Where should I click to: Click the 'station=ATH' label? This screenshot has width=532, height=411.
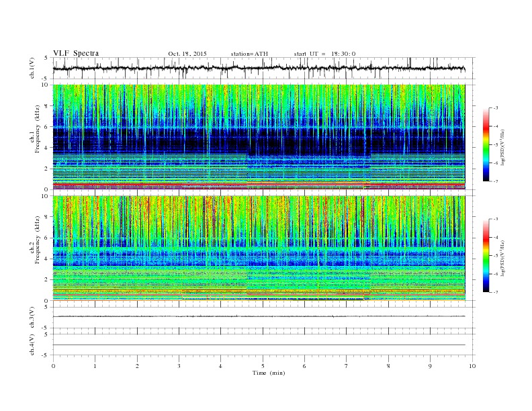pos(249,54)
